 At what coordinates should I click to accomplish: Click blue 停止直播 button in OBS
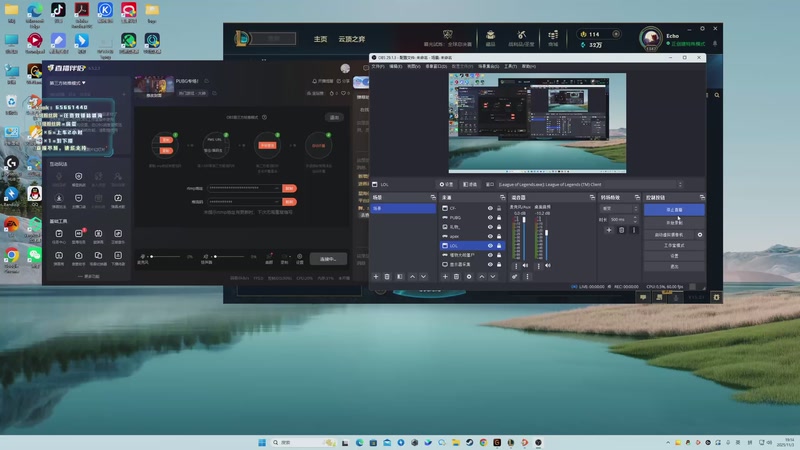coord(674,210)
